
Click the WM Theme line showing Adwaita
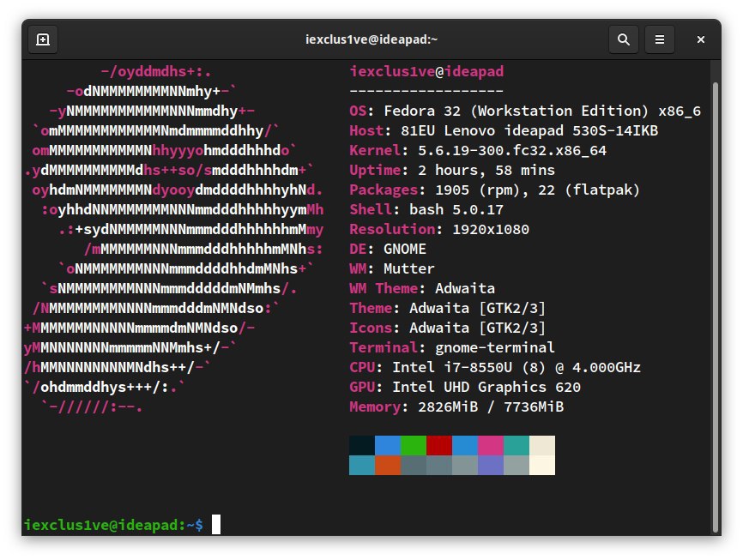[x=422, y=288]
